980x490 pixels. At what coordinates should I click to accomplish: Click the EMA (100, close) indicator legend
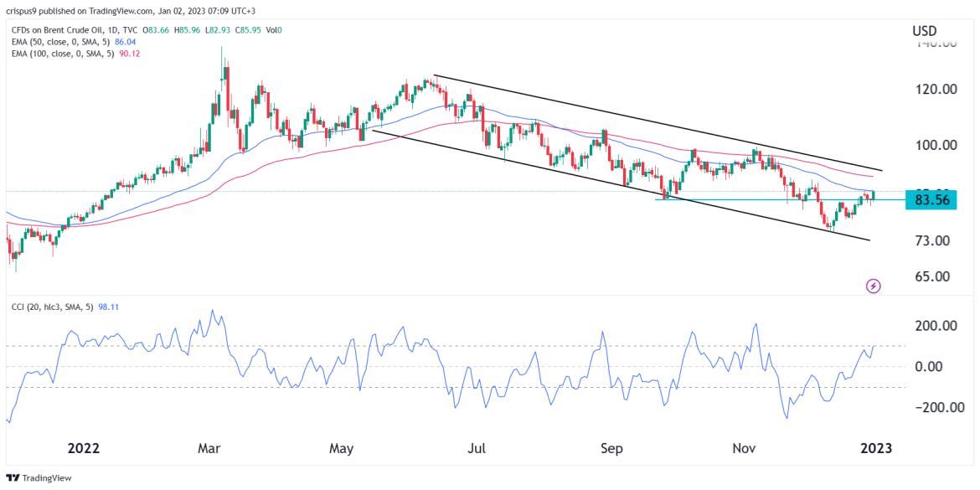63,52
